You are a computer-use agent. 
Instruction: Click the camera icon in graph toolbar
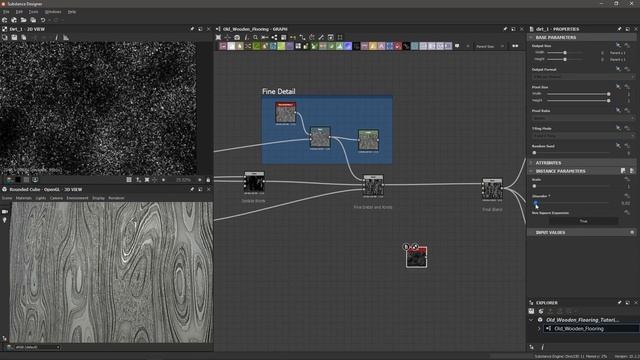[x=237, y=37]
